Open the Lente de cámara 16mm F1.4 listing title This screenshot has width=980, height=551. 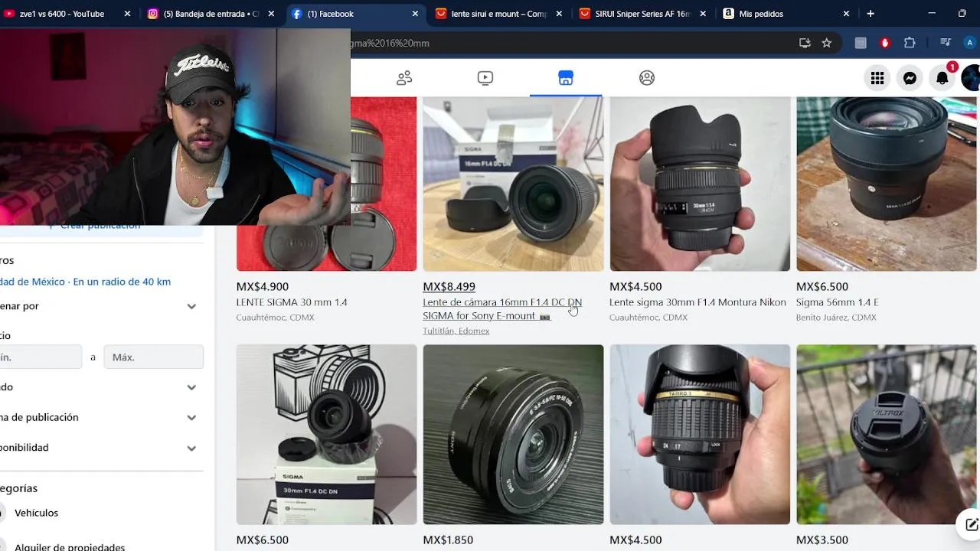tap(502, 309)
